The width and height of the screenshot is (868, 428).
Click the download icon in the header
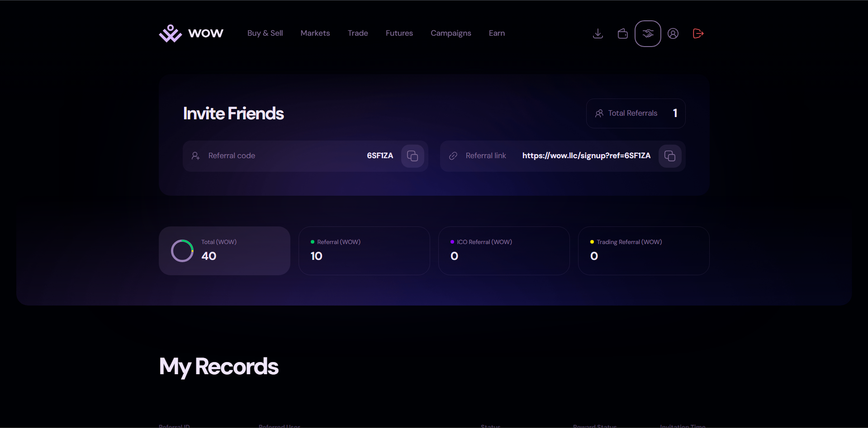[x=597, y=33]
